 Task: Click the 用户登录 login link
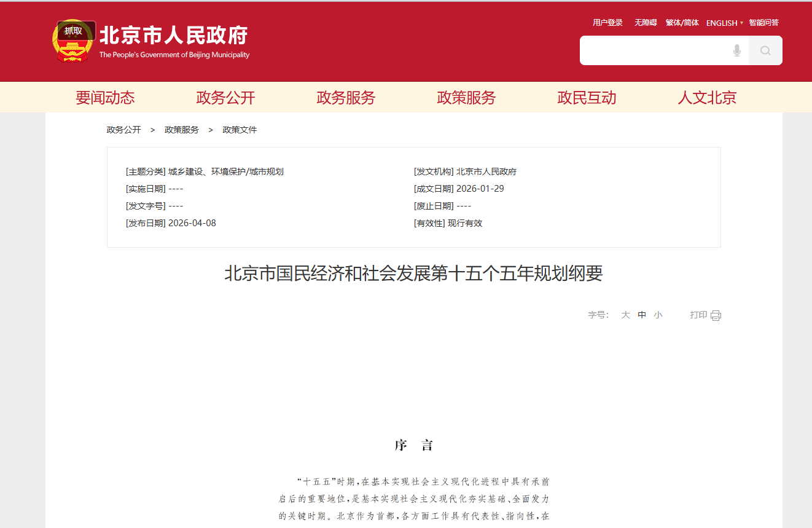[x=607, y=23]
